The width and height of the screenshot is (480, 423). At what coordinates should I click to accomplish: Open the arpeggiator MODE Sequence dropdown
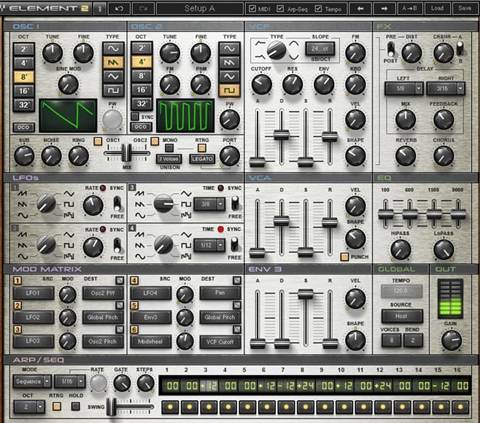(x=32, y=381)
